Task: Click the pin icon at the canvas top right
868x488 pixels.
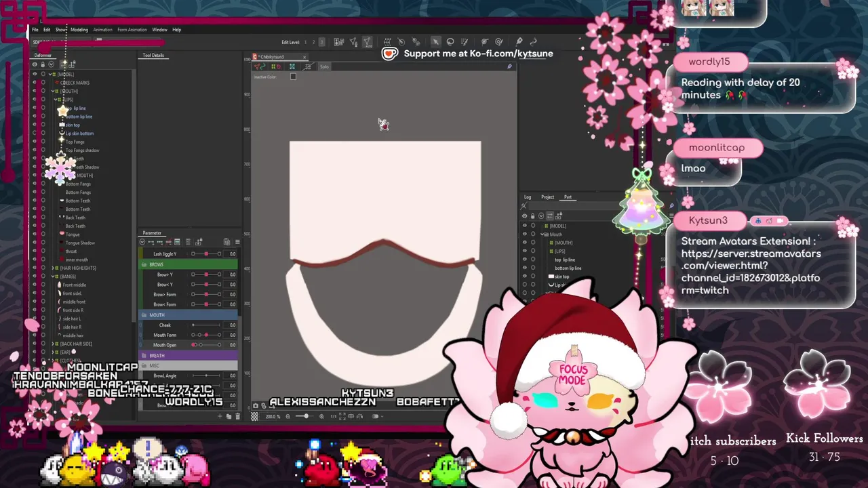Action: [x=509, y=66]
